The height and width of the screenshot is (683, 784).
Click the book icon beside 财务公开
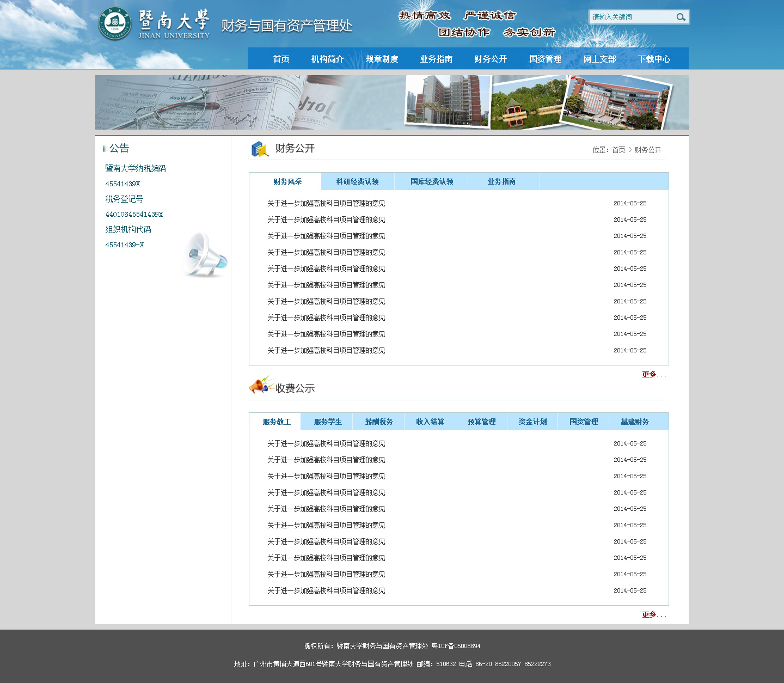pyautogui.click(x=260, y=149)
